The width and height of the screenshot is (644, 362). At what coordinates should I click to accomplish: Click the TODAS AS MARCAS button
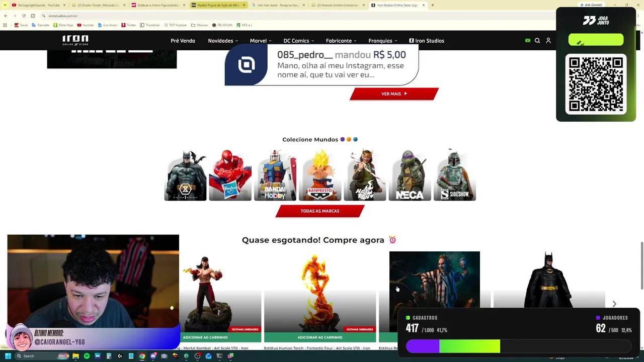click(x=320, y=211)
